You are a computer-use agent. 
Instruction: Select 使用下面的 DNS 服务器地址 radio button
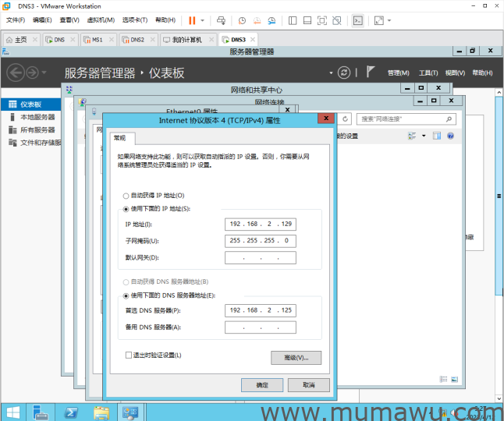click(x=126, y=295)
